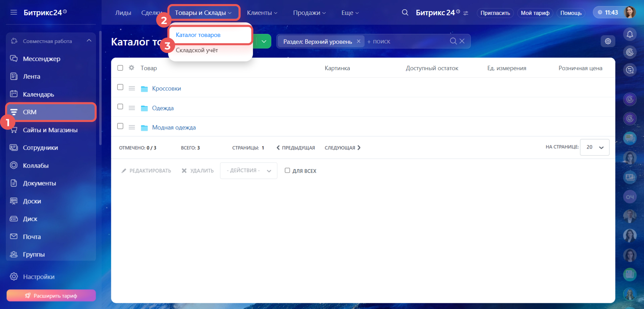Viewport: 644px width, 309px height.
Task: Expand the page size dropdown showing 20
Action: tap(594, 147)
